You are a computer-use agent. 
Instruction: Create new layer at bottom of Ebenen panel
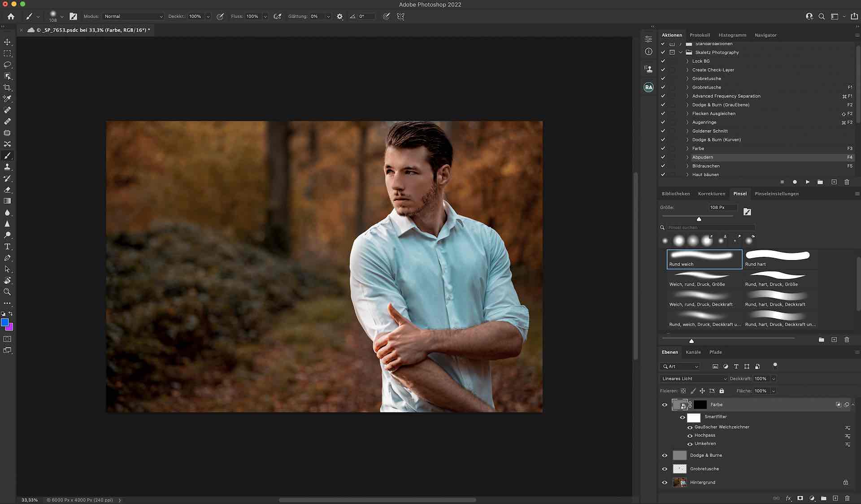pyautogui.click(x=835, y=498)
